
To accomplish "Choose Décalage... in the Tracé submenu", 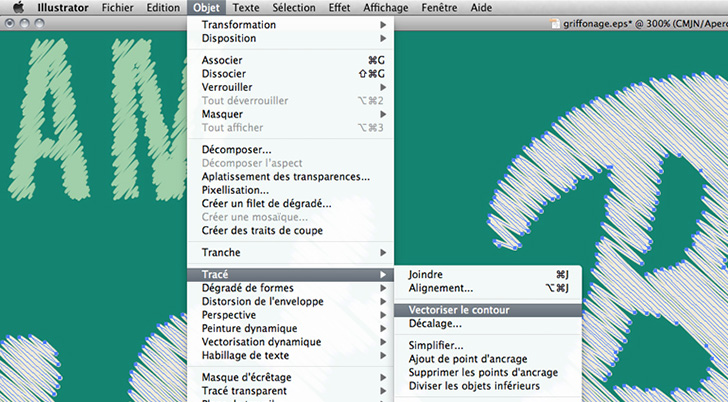I will (x=488, y=323).
